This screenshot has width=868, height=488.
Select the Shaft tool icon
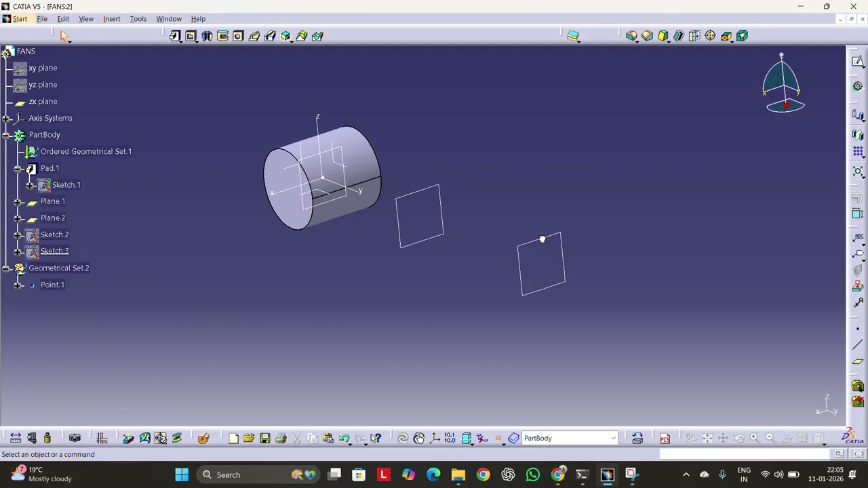tap(207, 36)
